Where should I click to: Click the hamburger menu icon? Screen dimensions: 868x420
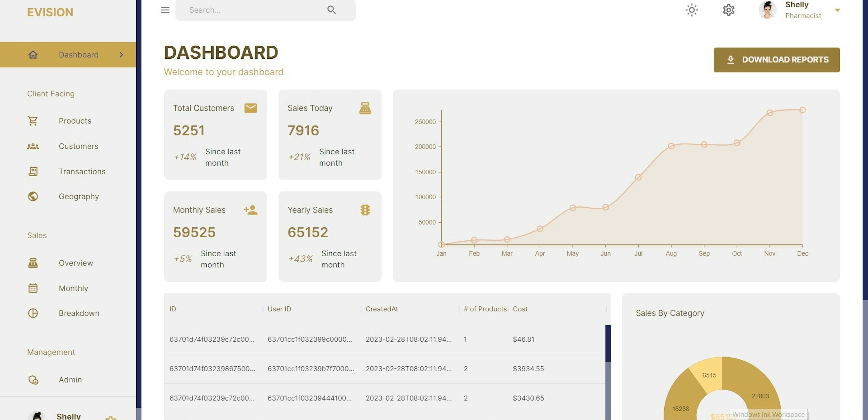point(165,10)
